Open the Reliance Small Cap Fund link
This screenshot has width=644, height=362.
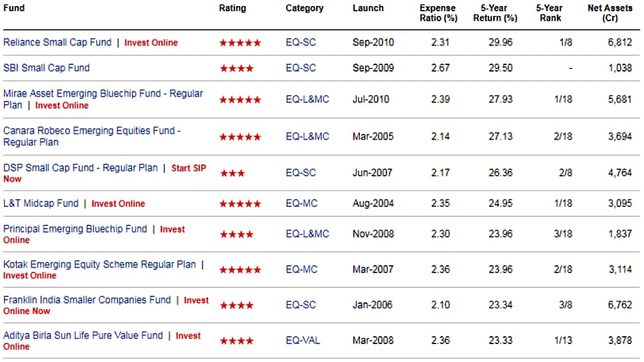click(57, 42)
